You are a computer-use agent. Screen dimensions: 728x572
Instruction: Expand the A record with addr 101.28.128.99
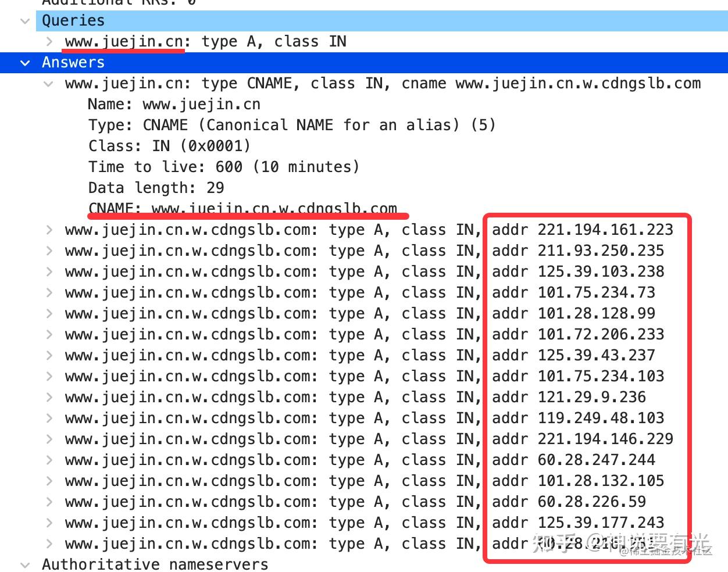click(48, 313)
